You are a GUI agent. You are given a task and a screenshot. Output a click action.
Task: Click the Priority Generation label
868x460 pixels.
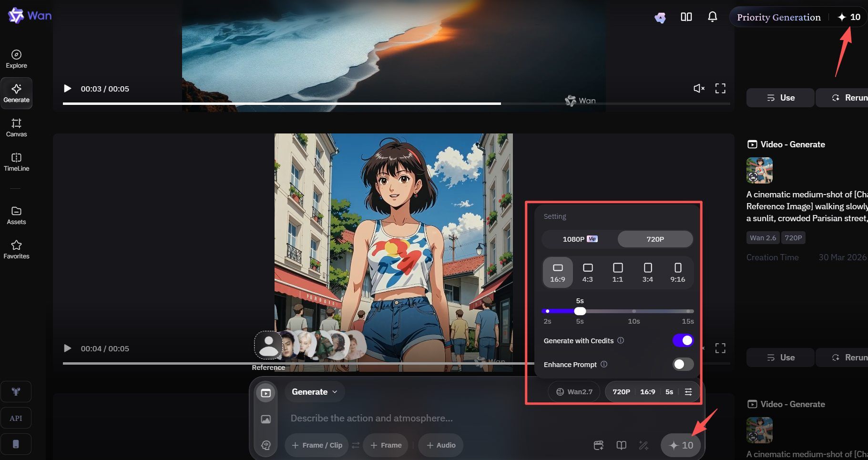(x=779, y=17)
